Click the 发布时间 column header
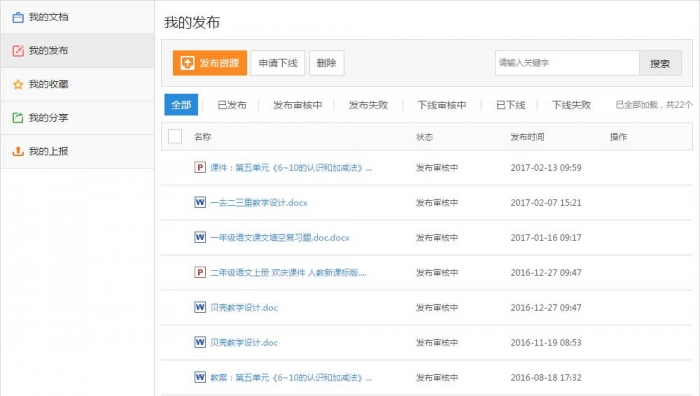This screenshot has height=396, width=700. (527, 137)
